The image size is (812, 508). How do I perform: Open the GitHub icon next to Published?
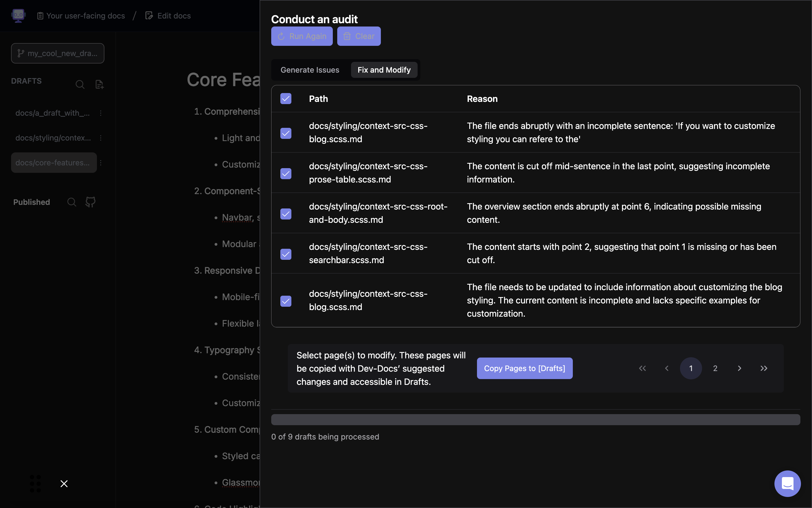pos(90,202)
